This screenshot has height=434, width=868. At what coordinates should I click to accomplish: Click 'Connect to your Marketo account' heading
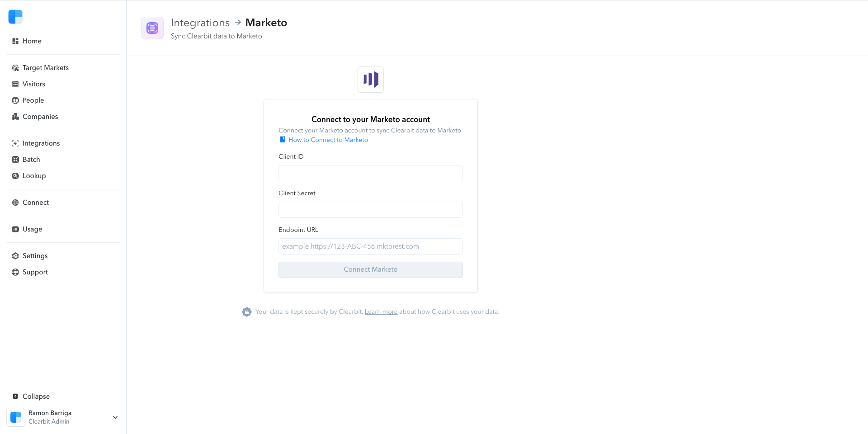(371, 119)
